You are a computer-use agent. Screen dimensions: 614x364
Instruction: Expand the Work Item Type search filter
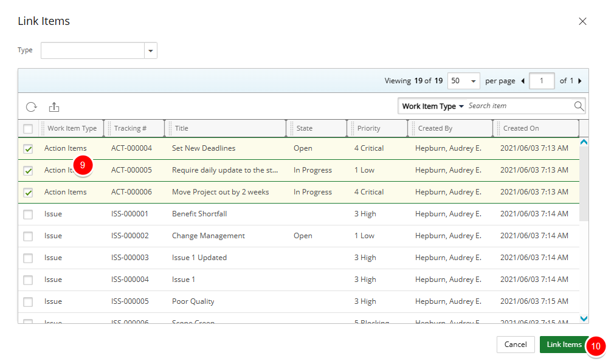pyautogui.click(x=433, y=106)
